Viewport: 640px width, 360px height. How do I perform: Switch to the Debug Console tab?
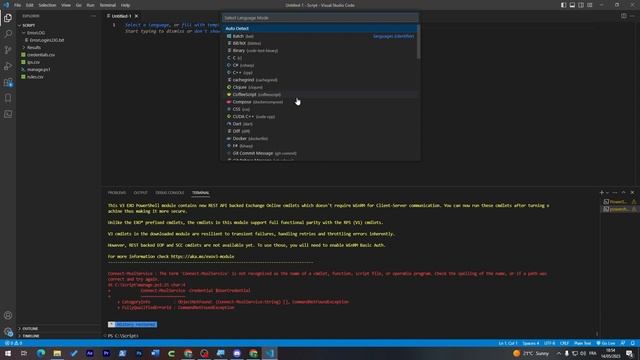(x=170, y=193)
